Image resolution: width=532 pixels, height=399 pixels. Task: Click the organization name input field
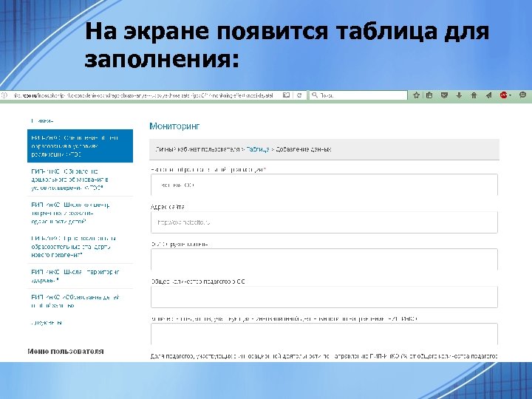pyautogui.click(x=324, y=185)
